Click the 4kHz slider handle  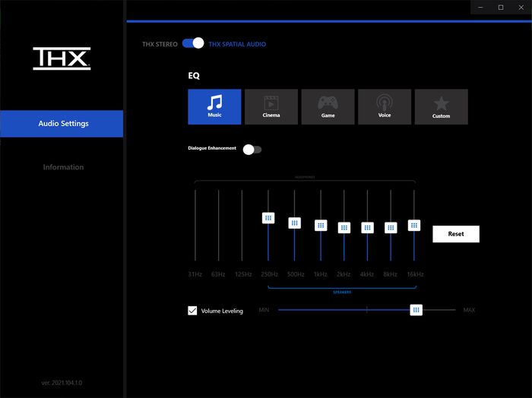[367, 228]
